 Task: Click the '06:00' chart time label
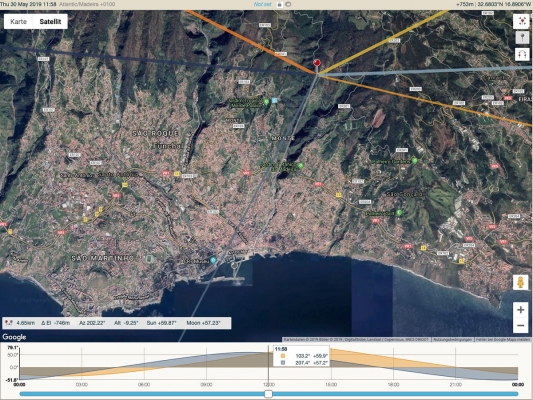(144, 384)
